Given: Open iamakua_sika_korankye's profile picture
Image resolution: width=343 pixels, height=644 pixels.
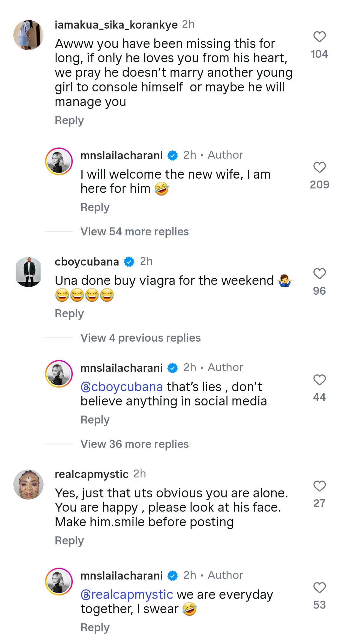Looking at the screenshot, I should [x=28, y=35].
